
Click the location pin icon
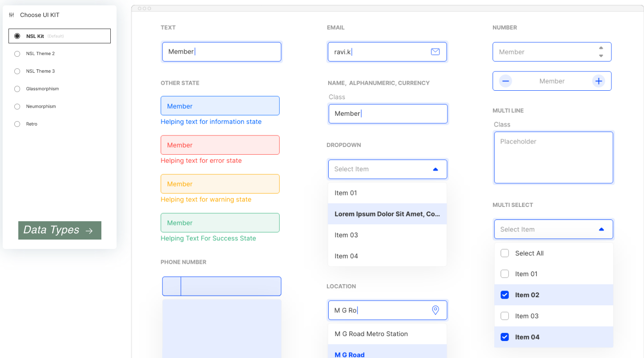(x=435, y=310)
